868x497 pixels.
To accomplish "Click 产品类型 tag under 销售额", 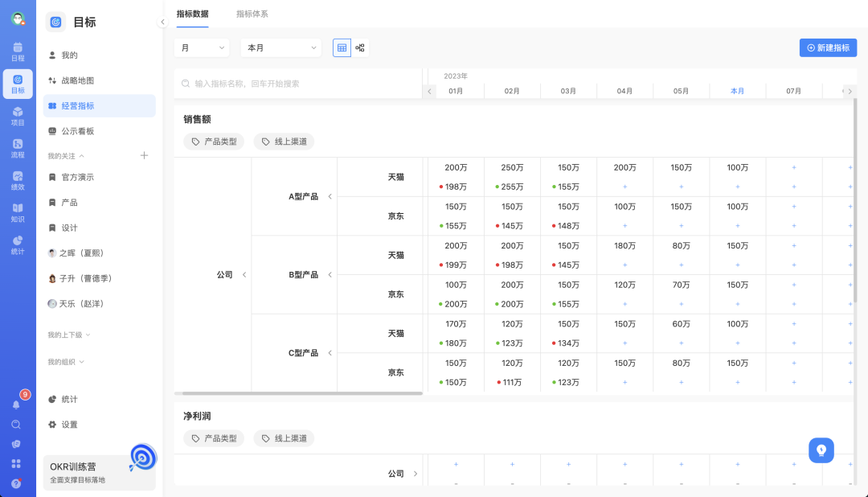I will point(214,142).
